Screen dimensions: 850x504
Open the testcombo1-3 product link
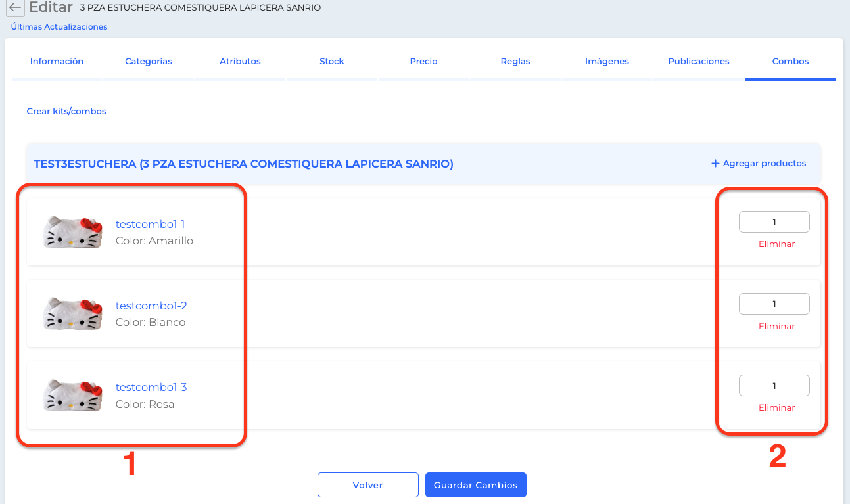pyautogui.click(x=151, y=387)
